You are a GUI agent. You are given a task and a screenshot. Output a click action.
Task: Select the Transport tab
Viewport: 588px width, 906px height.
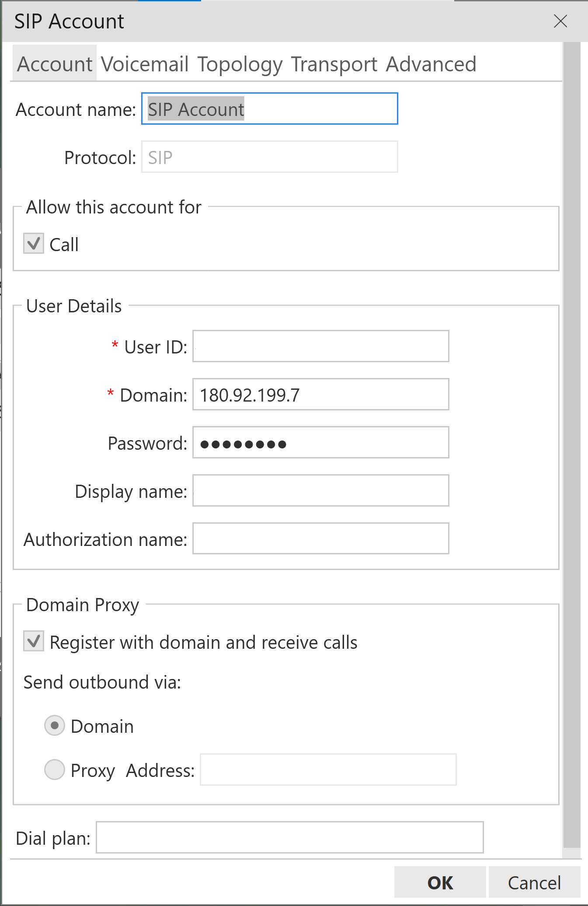(x=334, y=64)
